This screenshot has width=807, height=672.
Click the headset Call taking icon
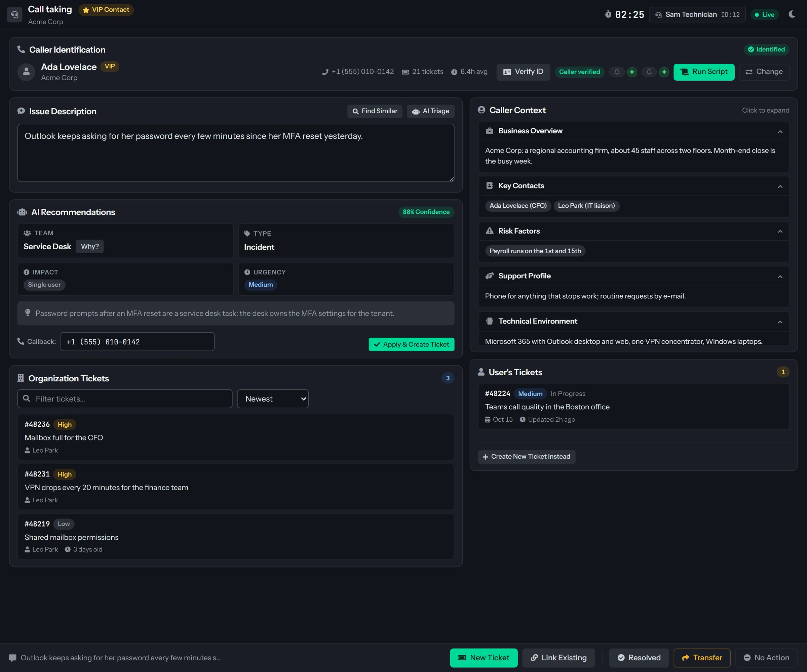click(x=14, y=14)
